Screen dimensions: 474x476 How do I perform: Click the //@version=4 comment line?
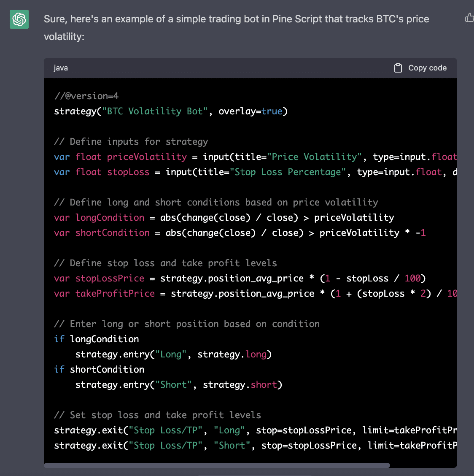tap(86, 96)
